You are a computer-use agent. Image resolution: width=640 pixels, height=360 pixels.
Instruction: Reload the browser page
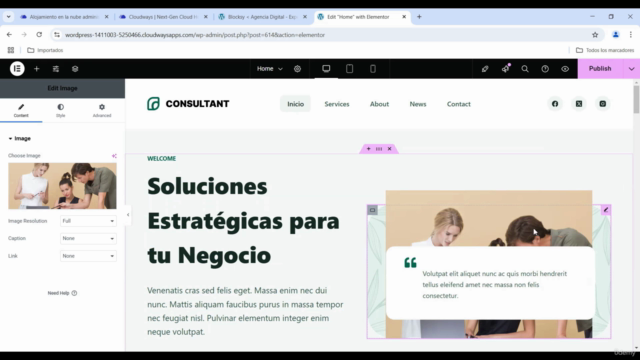coord(39,35)
